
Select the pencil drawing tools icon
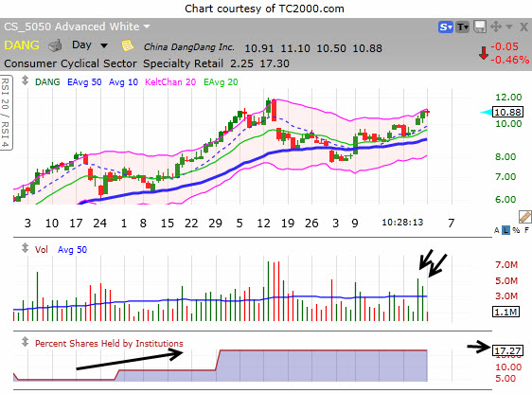(524, 217)
